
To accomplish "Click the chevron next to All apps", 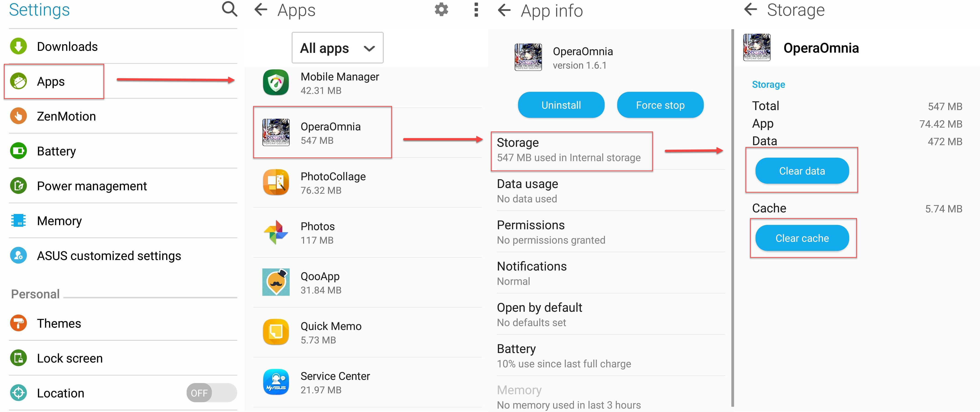I will tap(369, 49).
